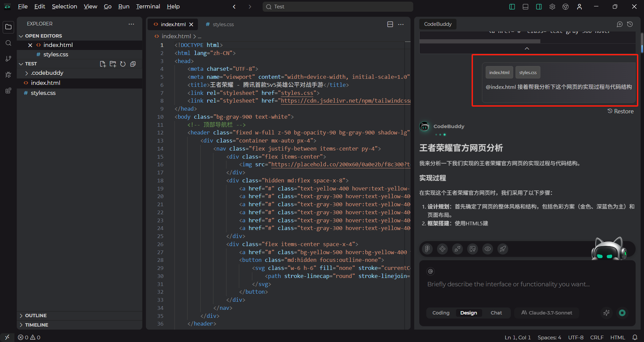Open Explorer more actions ellipsis

[x=131, y=24]
